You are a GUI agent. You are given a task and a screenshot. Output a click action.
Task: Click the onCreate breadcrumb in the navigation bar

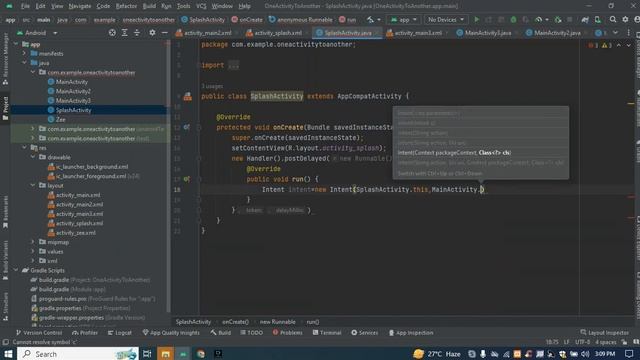point(247,20)
